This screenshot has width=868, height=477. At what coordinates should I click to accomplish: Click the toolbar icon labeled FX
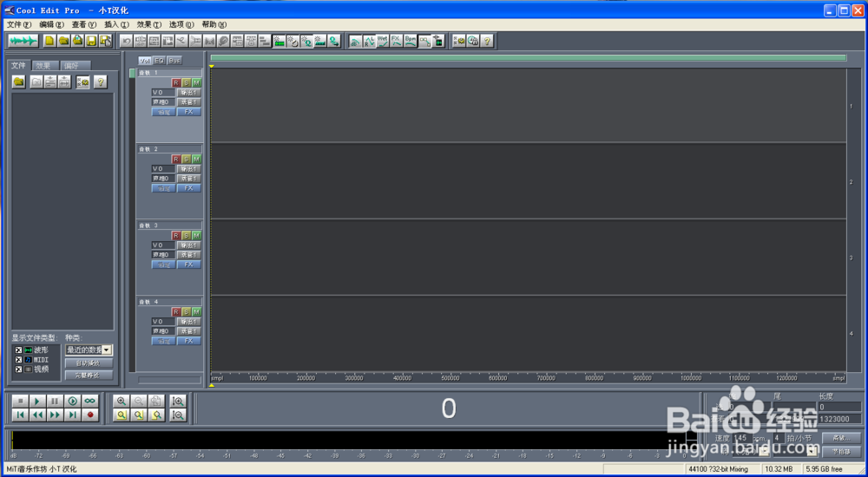(x=397, y=41)
